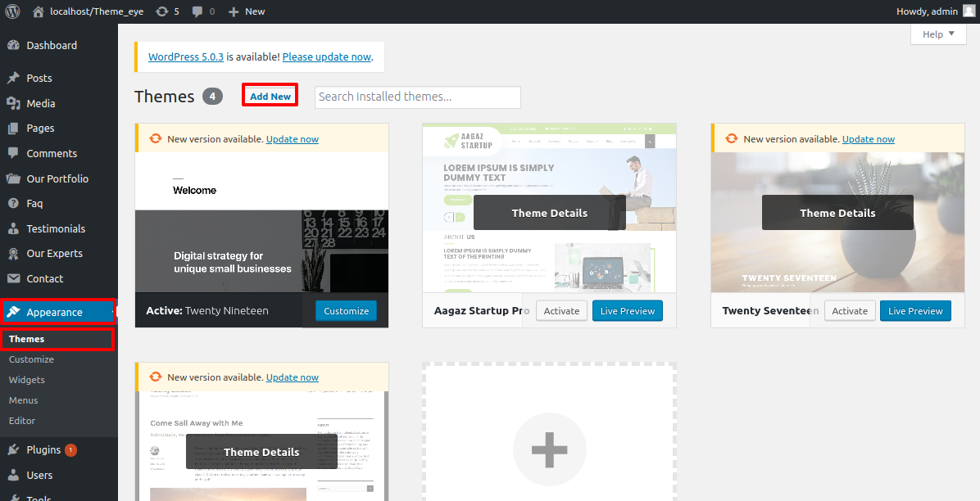Open Twenty Nineteen theme screenshot
The image size is (980, 501).
(x=262, y=223)
